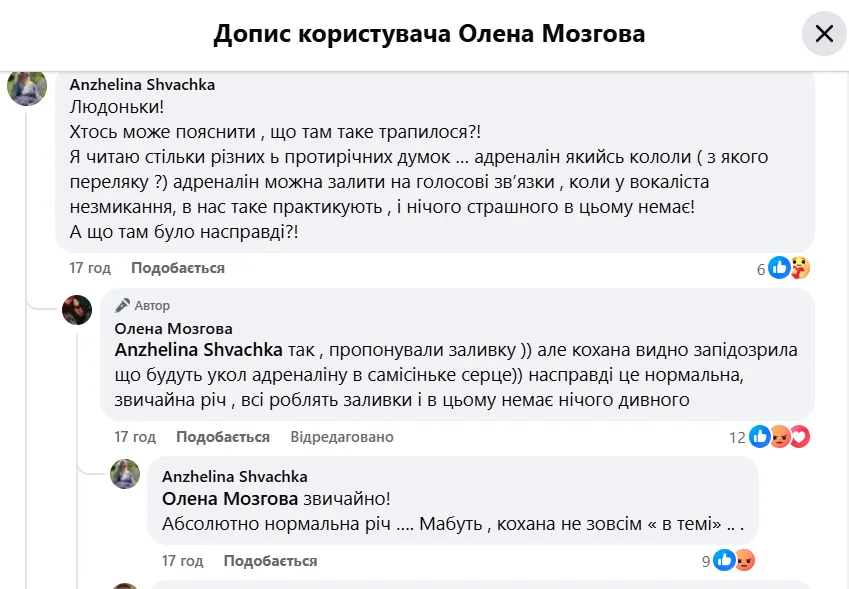Click the like reaction icon with count 12
This screenshot has height=589, width=849.
pyautogui.click(x=760, y=437)
